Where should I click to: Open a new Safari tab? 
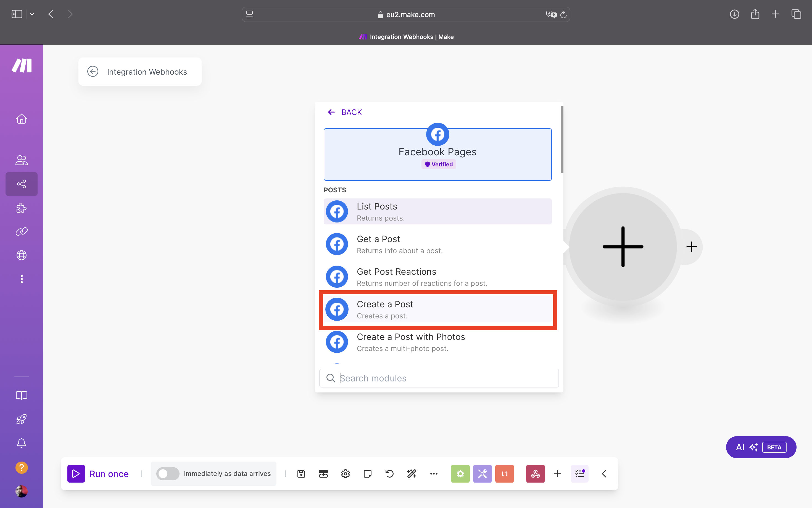(x=776, y=14)
